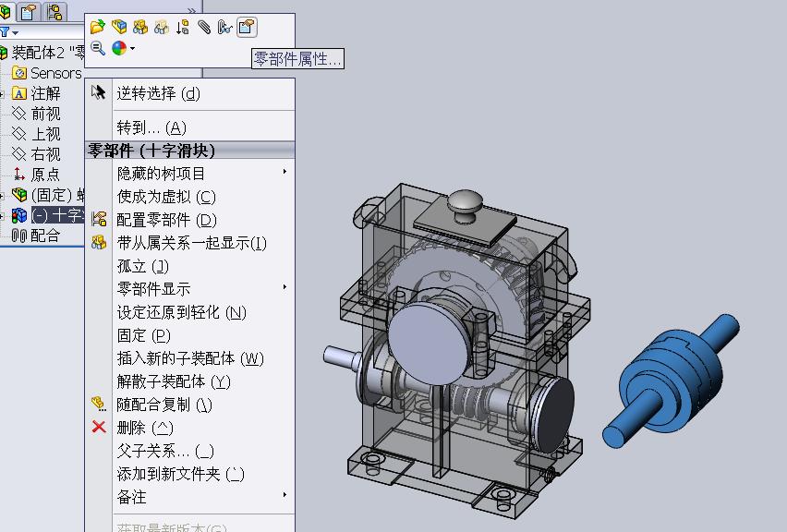This screenshot has width=787, height=532.
Task: Select the 装配体2 root assembly node
Action: pyautogui.click(x=42, y=52)
